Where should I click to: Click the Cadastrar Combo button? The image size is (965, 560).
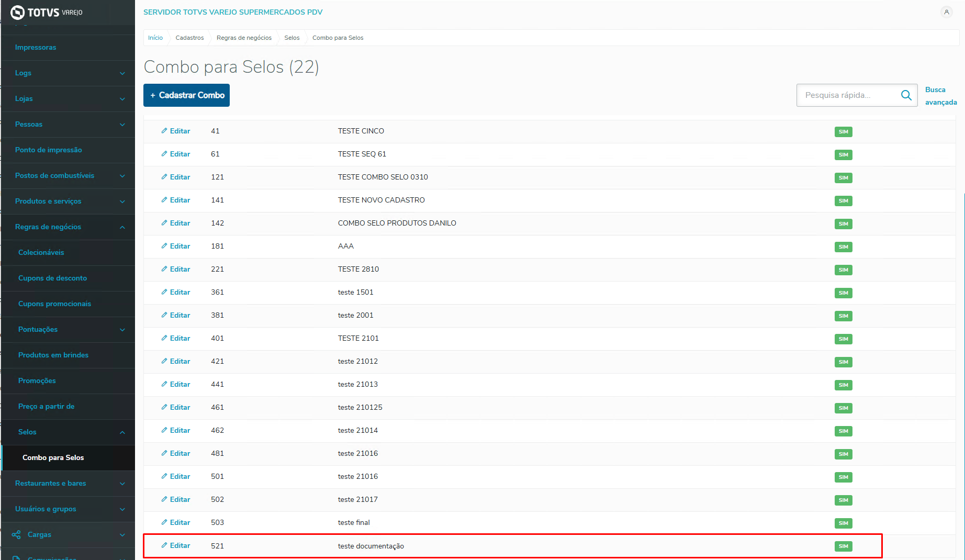(186, 95)
